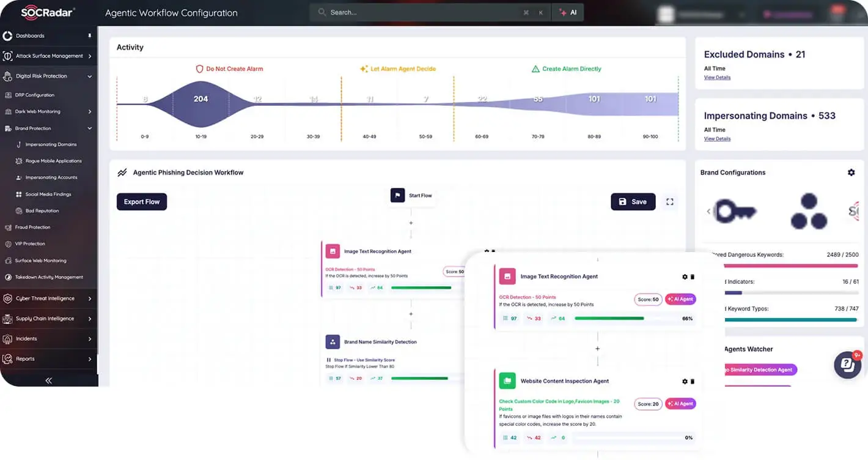Click the Takedown Activity Management icon
Viewport: 868px width, 460px height.
click(x=9, y=277)
